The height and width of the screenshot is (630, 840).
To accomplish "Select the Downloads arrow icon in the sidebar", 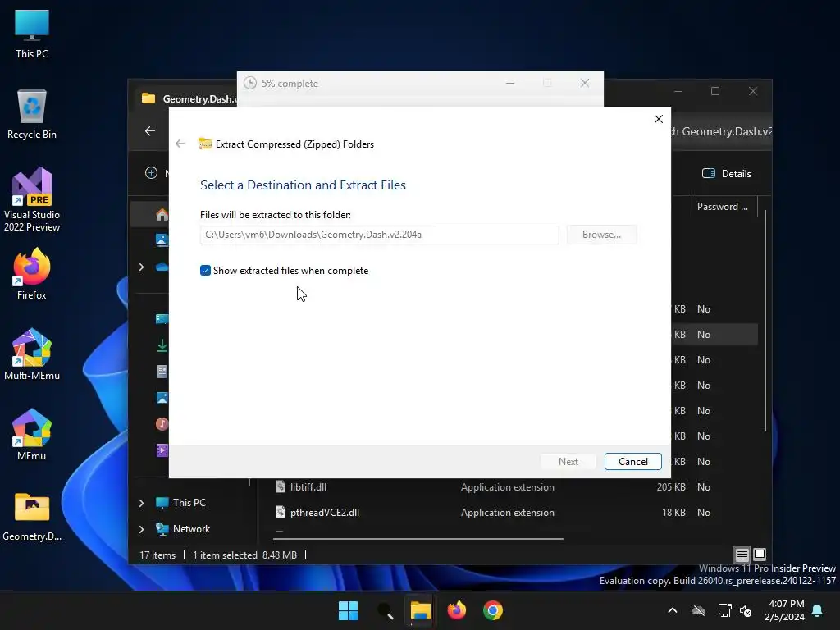I will (162, 345).
